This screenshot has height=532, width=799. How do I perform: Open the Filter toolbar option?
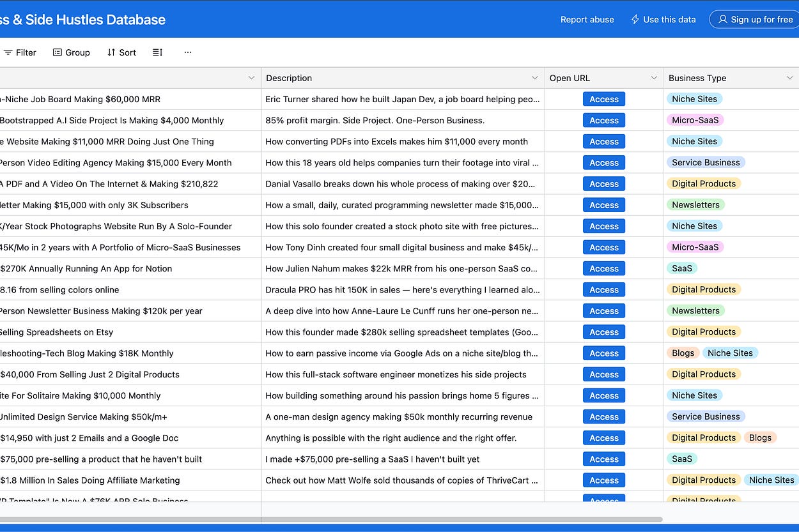19,52
